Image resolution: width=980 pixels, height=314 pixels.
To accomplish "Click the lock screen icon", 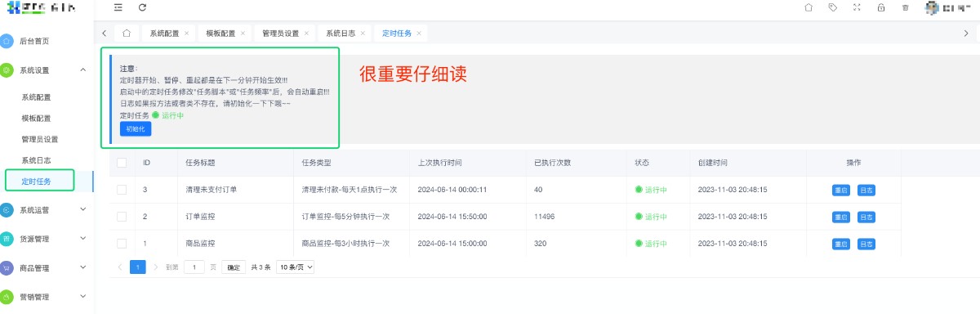I will pyautogui.click(x=880, y=7).
